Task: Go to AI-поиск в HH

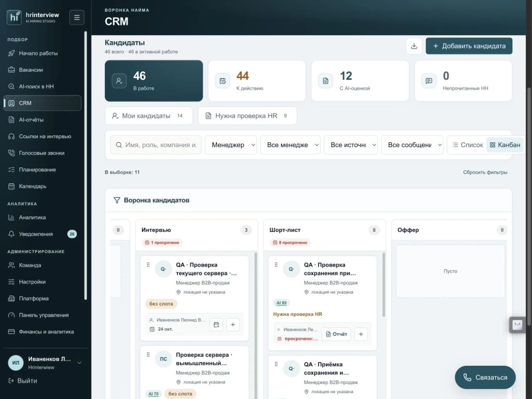Action: click(x=42, y=86)
